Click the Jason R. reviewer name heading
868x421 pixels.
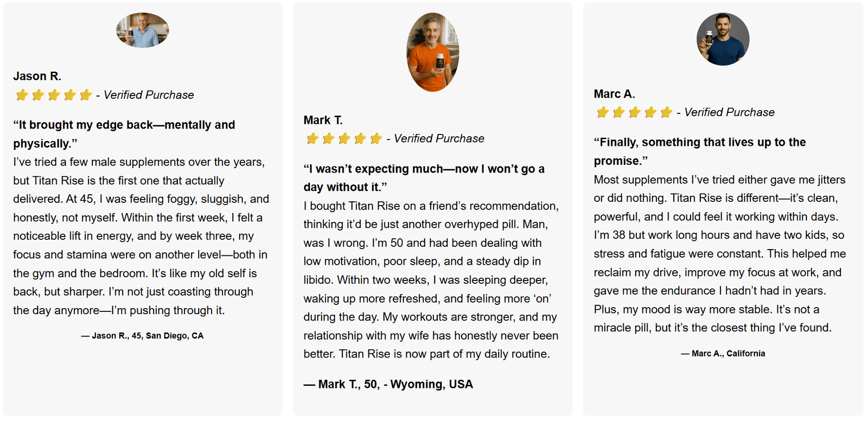click(x=37, y=76)
